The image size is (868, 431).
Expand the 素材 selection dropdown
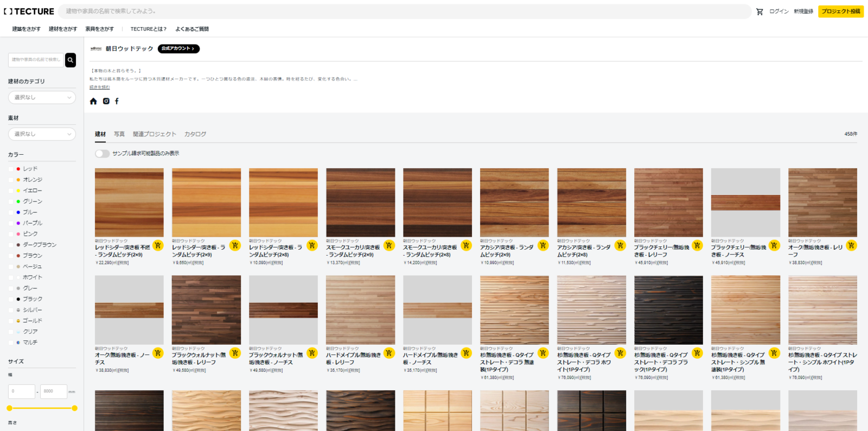coord(42,134)
